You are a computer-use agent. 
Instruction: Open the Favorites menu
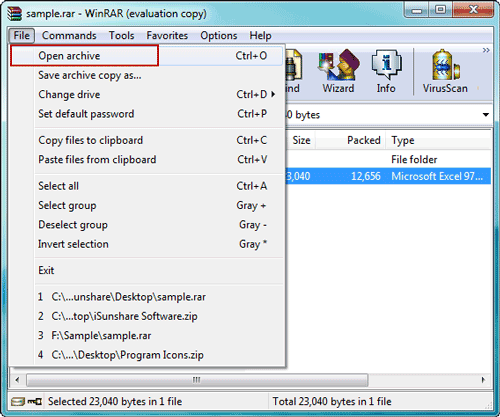coord(167,35)
